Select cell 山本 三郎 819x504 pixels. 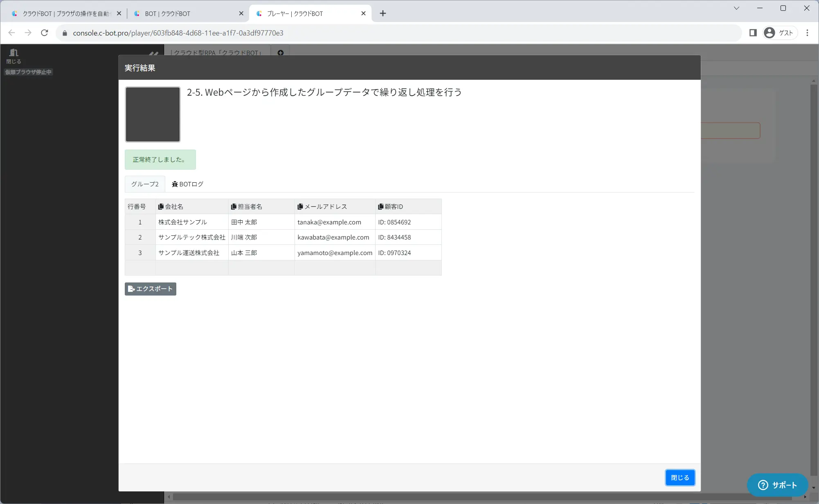pyautogui.click(x=261, y=253)
